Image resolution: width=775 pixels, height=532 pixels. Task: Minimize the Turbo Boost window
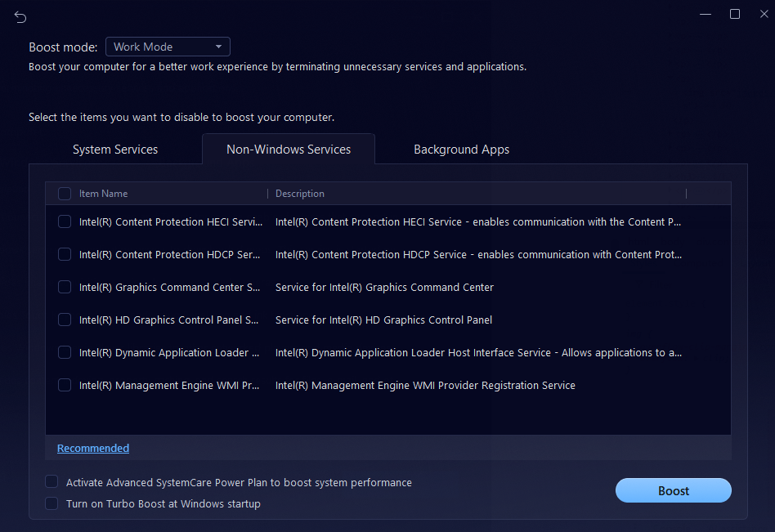click(x=706, y=14)
